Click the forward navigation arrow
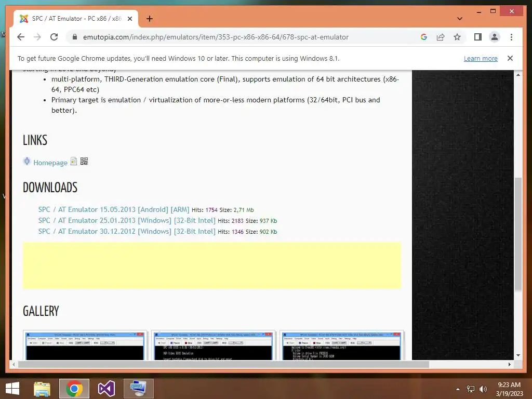 [37, 37]
